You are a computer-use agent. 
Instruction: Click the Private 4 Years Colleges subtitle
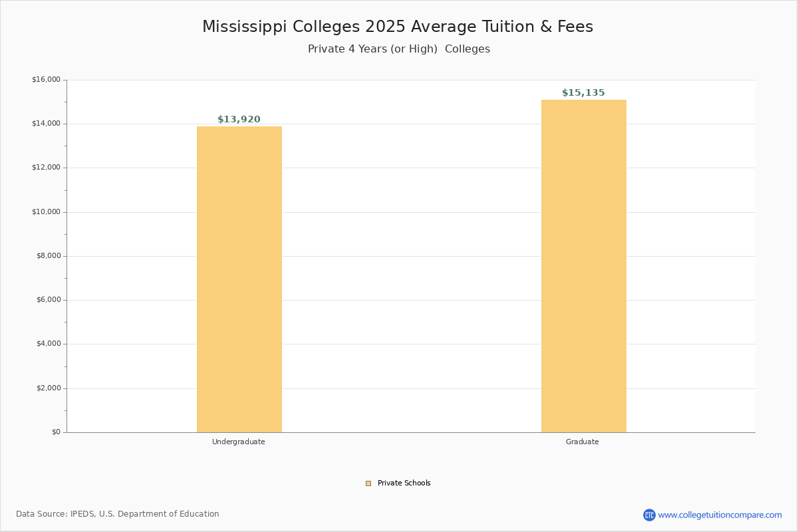click(x=399, y=49)
